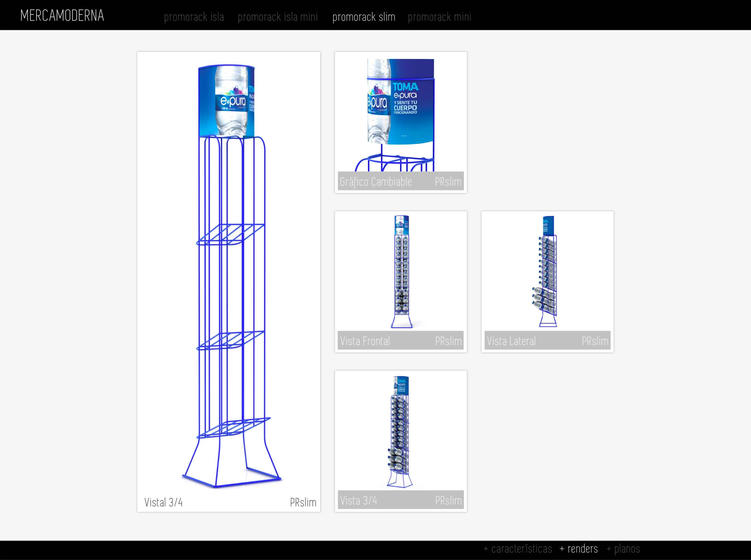Click the Vistal 3/4 caption text

tap(163, 502)
